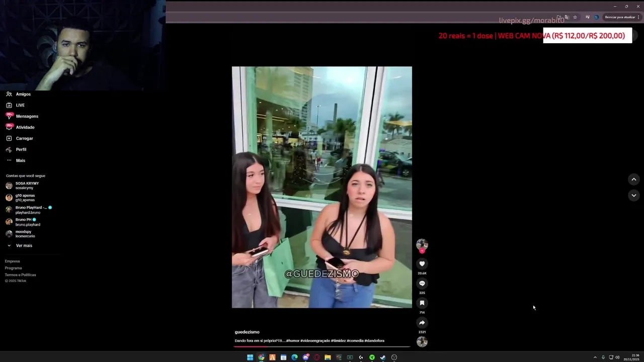The height and width of the screenshot is (362, 644).
Task: Open volume control in system tray
Action: tap(617, 357)
